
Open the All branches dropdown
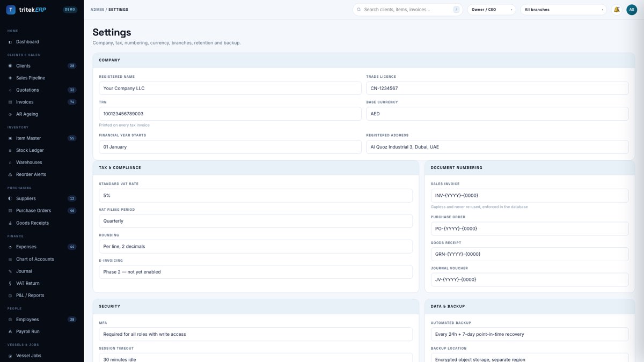point(563,10)
